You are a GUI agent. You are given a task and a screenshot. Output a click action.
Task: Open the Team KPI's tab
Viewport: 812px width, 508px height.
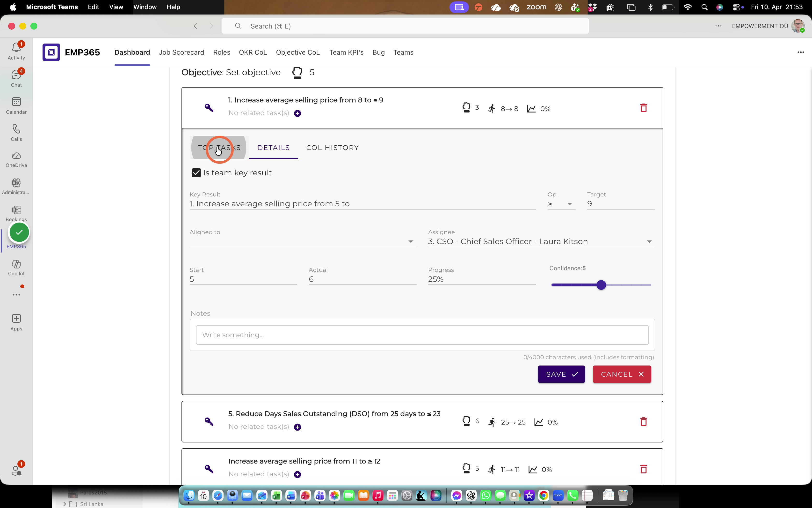tap(346, 52)
